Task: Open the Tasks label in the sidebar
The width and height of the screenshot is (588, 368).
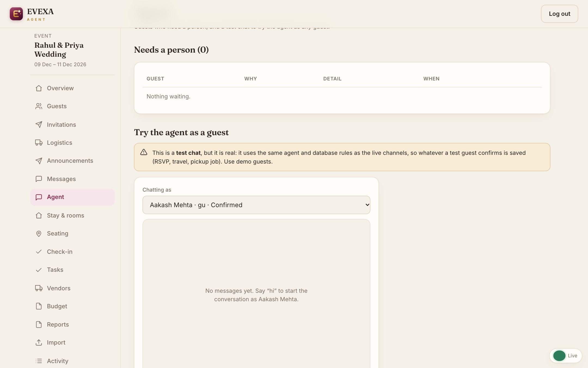Action: point(55,270)
